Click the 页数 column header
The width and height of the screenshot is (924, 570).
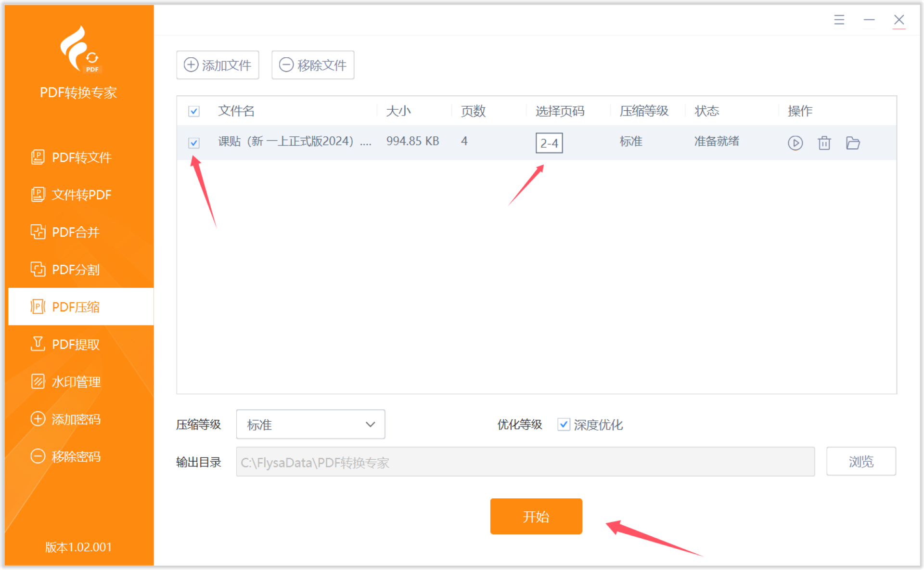(473, 111)
